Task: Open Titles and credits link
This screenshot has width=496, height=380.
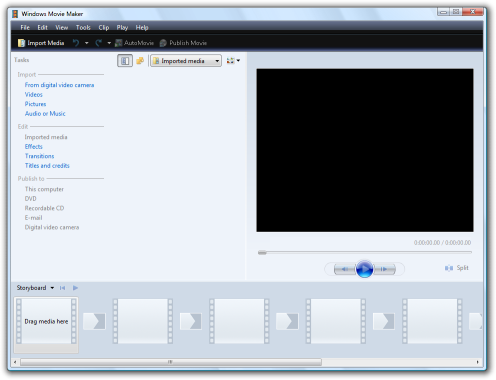Action: (x=47, y=166)
